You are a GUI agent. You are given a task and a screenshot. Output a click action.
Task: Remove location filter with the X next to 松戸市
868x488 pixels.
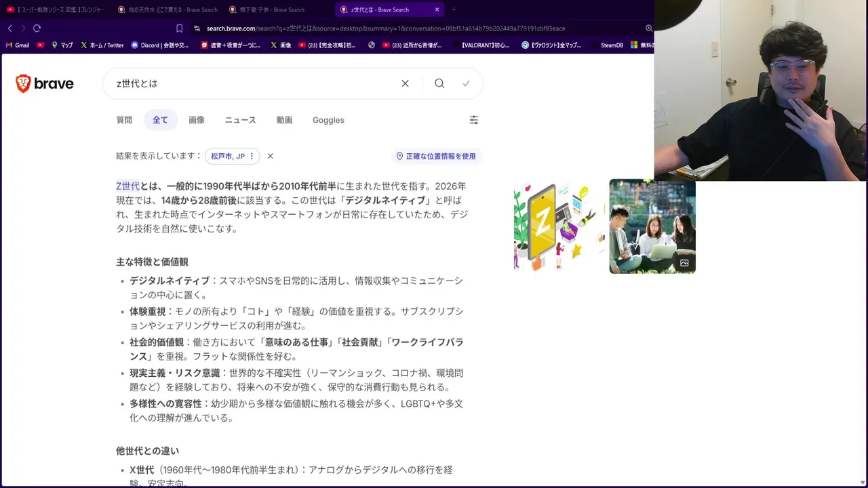pos(270,156)
